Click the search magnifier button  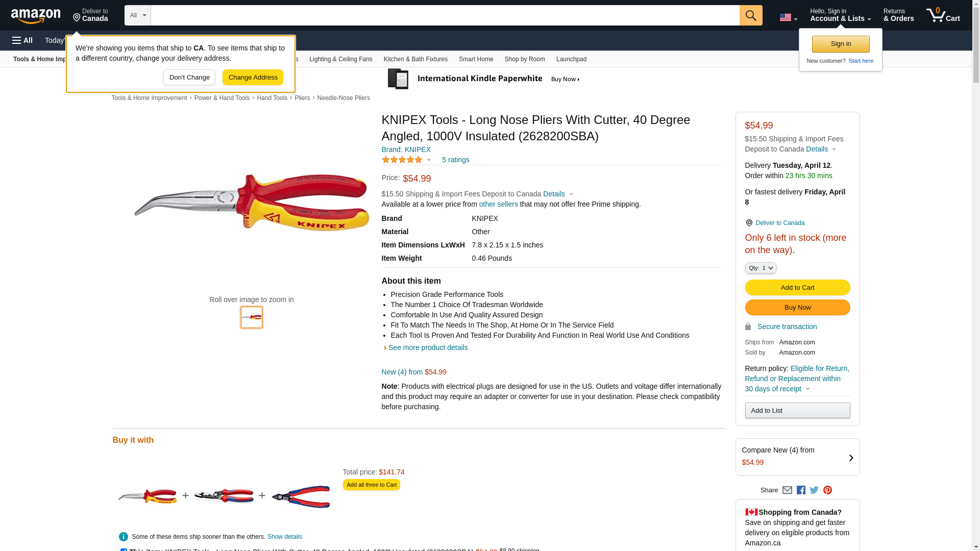coord(750,15)
